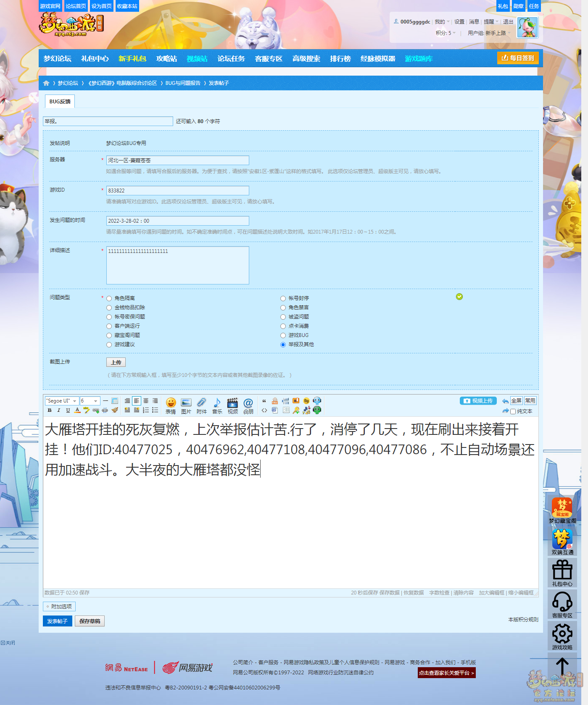Redo the editor action

pos(505,411)
